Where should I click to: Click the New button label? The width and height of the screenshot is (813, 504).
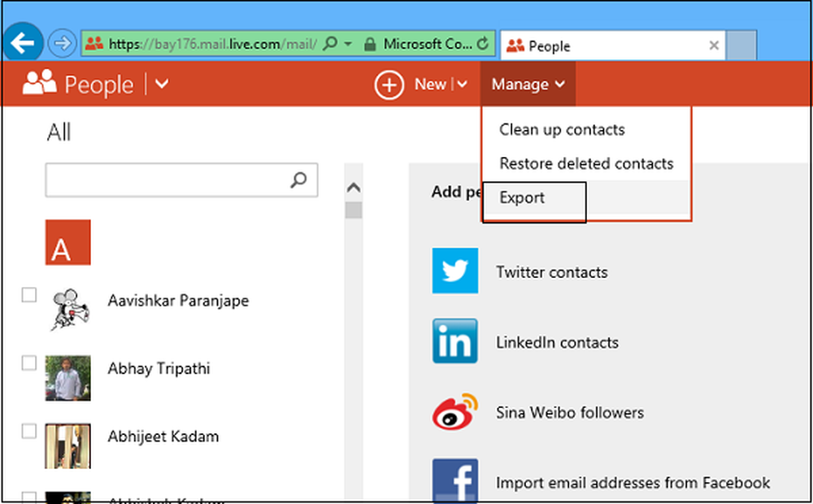coord(430,84)
